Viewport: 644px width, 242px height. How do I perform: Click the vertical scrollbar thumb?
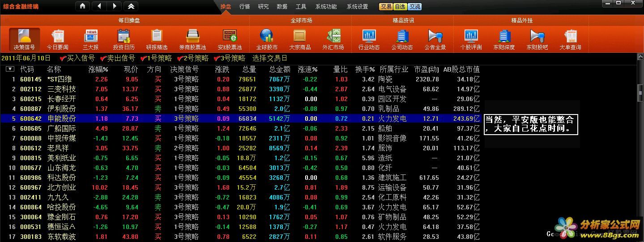[640, 93]
